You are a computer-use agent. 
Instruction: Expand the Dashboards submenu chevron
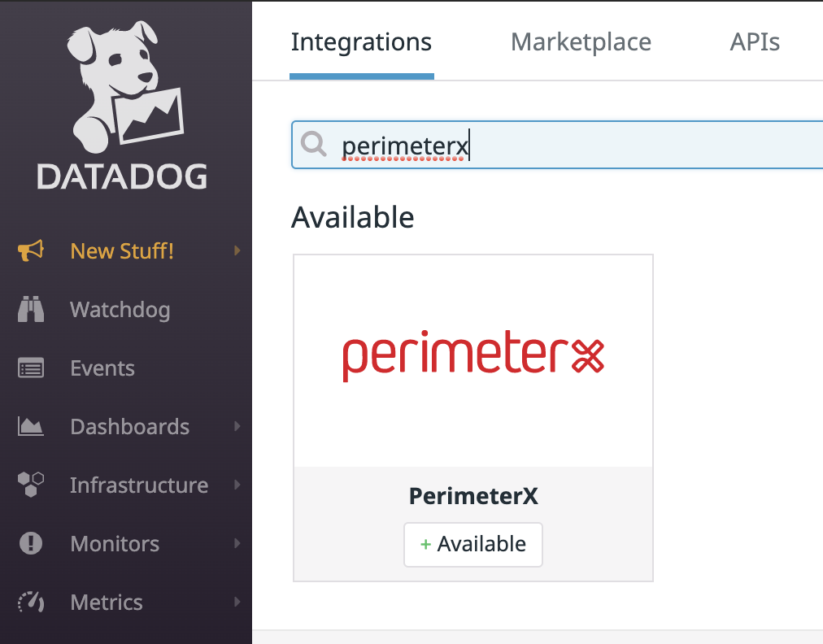coord(237,426)
